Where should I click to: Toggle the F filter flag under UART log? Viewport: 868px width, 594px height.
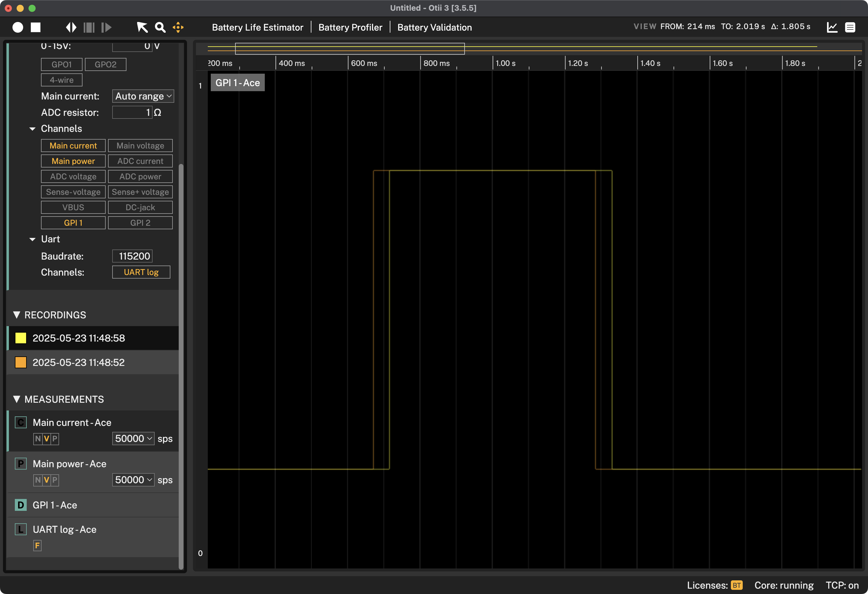click(x=37, y=545)
